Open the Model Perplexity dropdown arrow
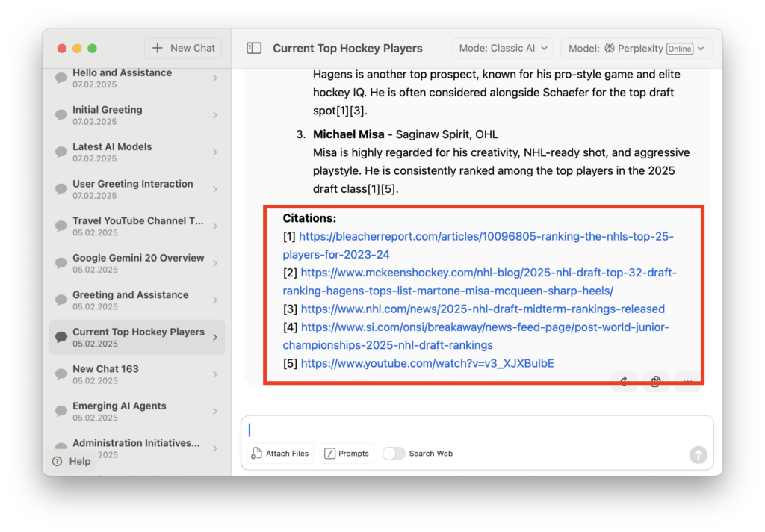The image size is (765, 532). click(x=701, y=49)
